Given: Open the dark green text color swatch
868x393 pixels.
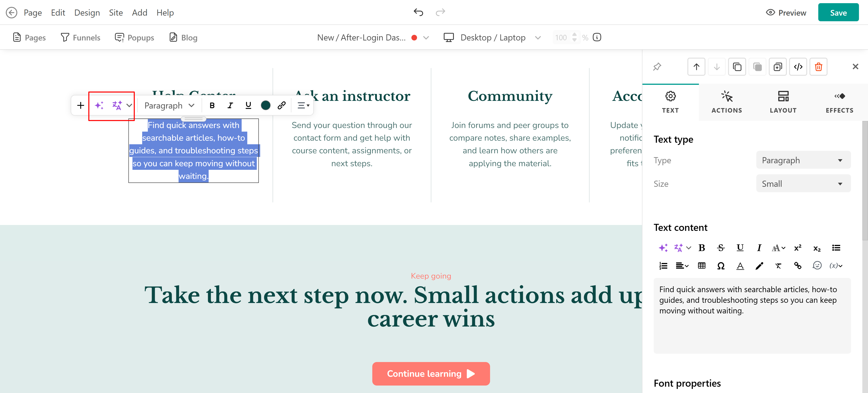Looking at the screenshot, I should 266,106.
